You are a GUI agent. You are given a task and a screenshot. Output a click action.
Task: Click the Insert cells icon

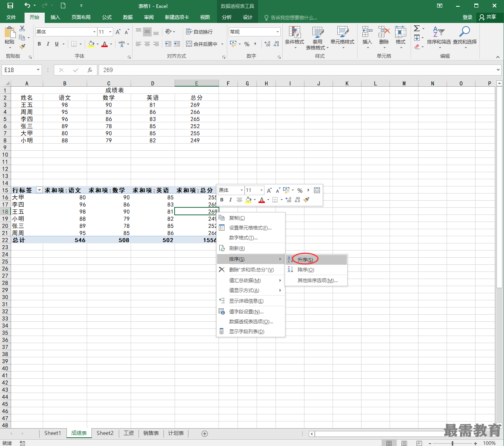367,32
